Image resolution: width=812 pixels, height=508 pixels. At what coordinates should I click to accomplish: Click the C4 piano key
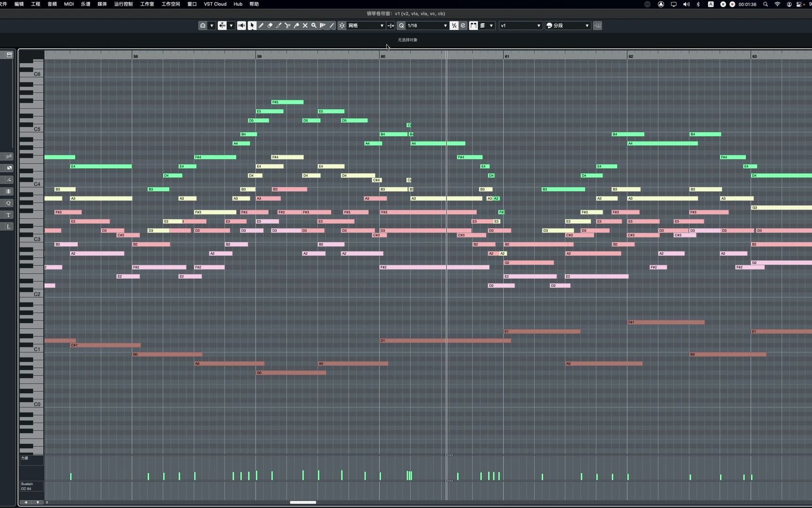[31, 184]
